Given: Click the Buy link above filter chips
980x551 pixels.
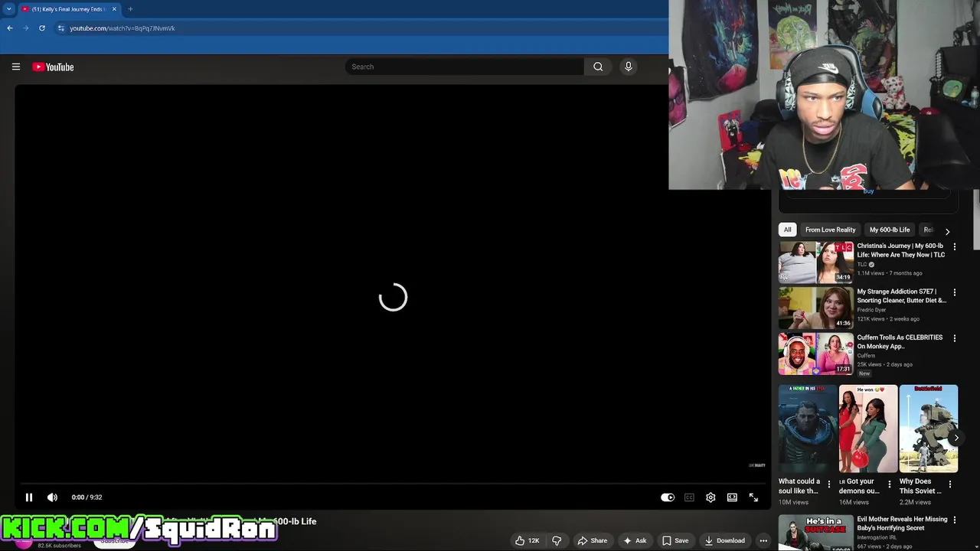Looking at the screenshot, I should click(868, 191).
